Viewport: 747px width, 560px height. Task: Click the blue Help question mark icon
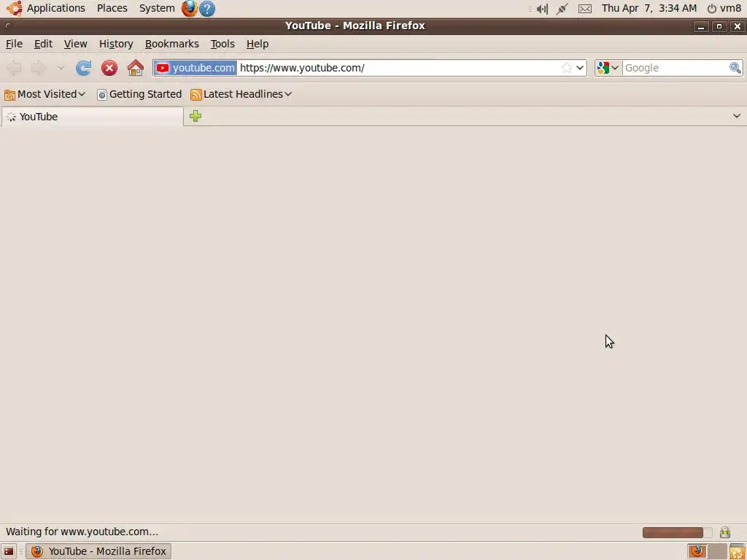coord(206,9)
